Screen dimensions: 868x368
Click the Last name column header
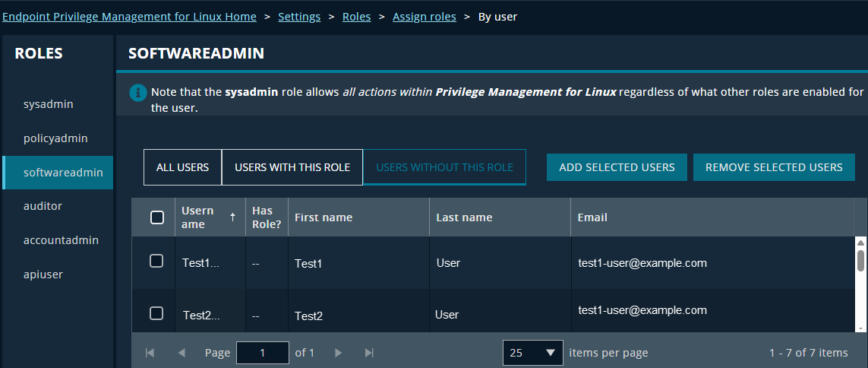500,217
